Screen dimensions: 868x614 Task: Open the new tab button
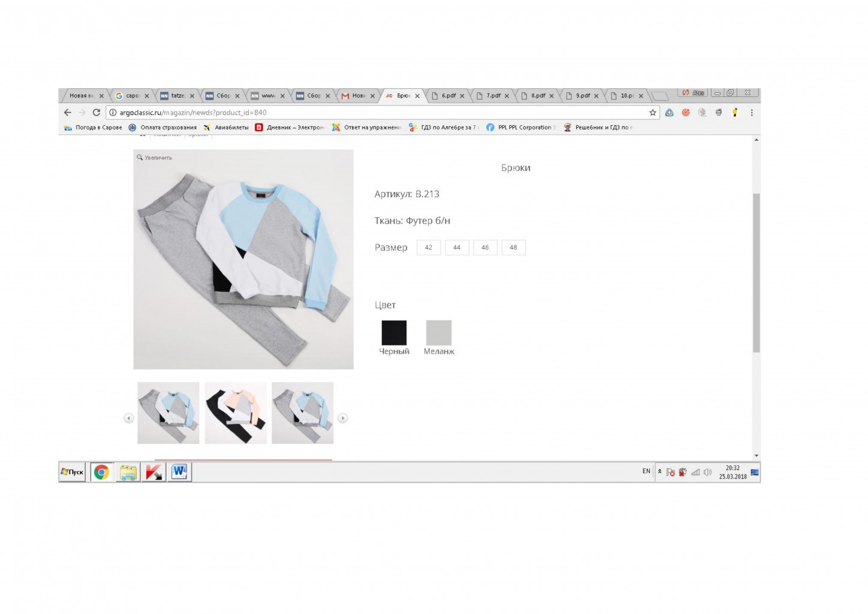(660, 96)
